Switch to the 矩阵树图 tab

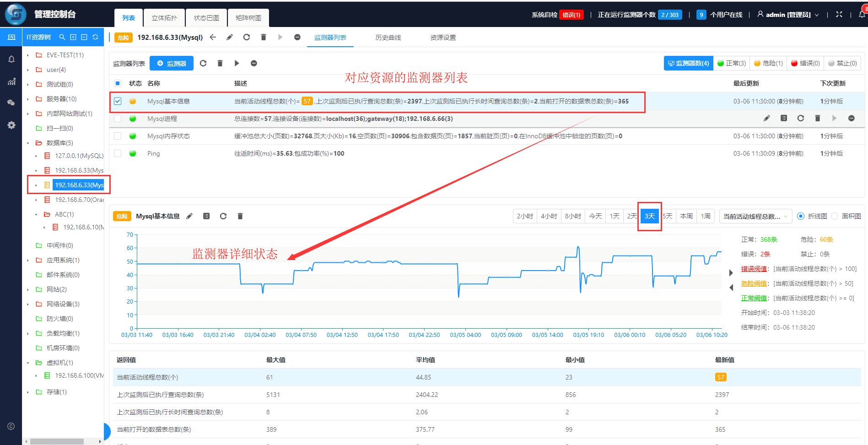[248, 18]
